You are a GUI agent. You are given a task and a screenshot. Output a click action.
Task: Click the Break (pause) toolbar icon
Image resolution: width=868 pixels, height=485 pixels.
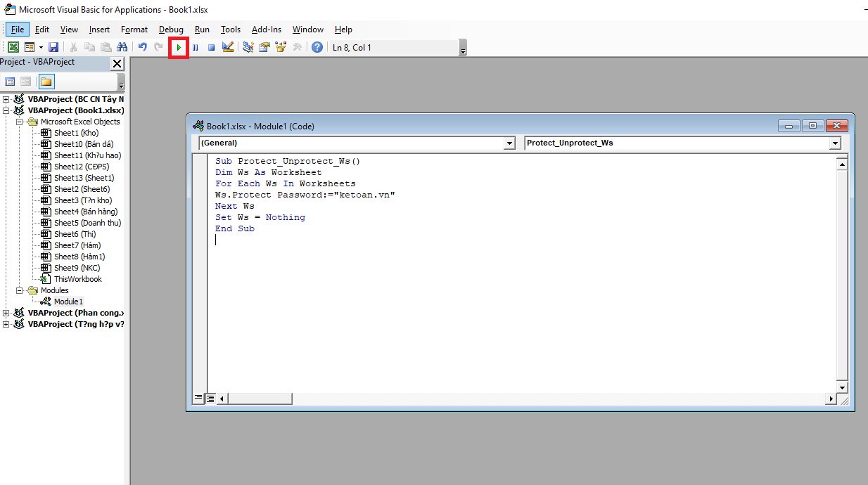click(195, 48)
